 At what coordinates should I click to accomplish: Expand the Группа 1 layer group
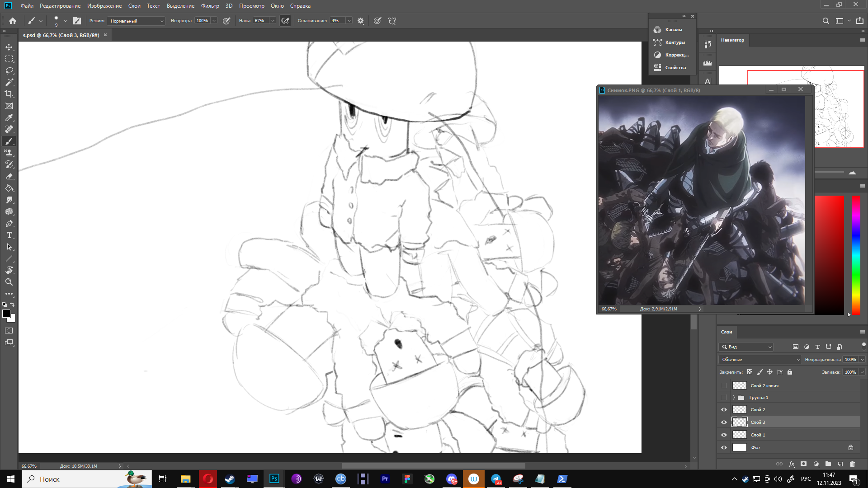point(734,398)
